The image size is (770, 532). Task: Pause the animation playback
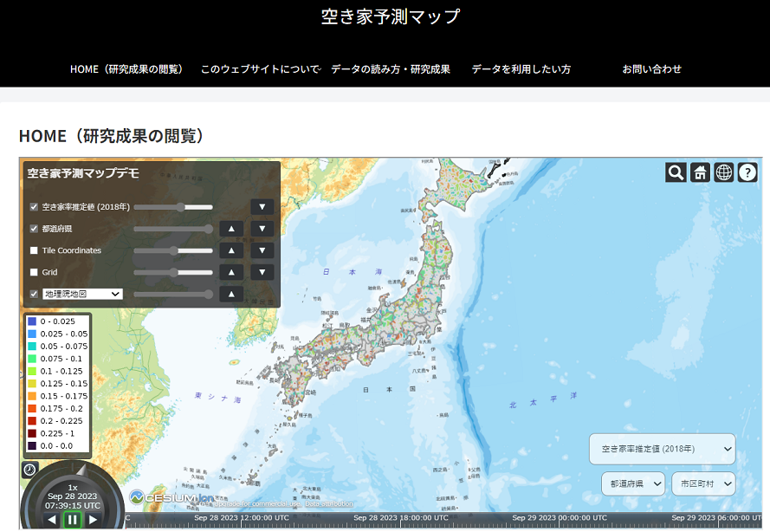pos(73,520)
